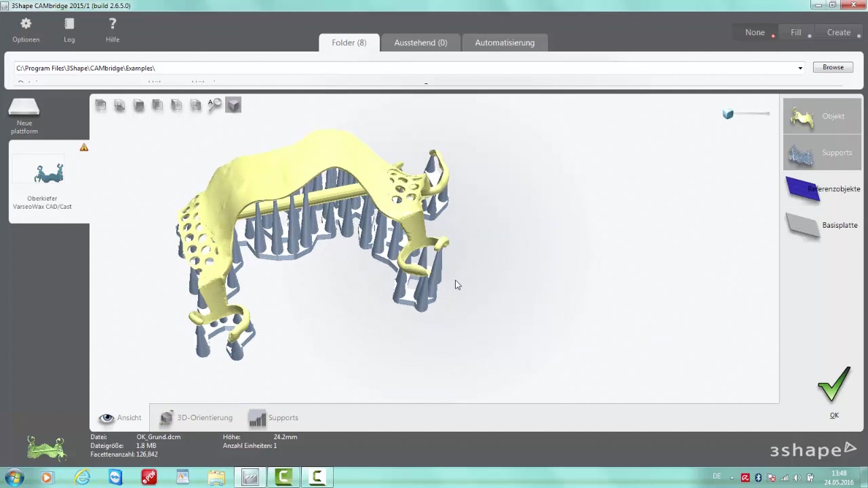Screen dimensions: 868x488
Task: Switch to the Ausstehend (0) tab
Action: [420, 43]
